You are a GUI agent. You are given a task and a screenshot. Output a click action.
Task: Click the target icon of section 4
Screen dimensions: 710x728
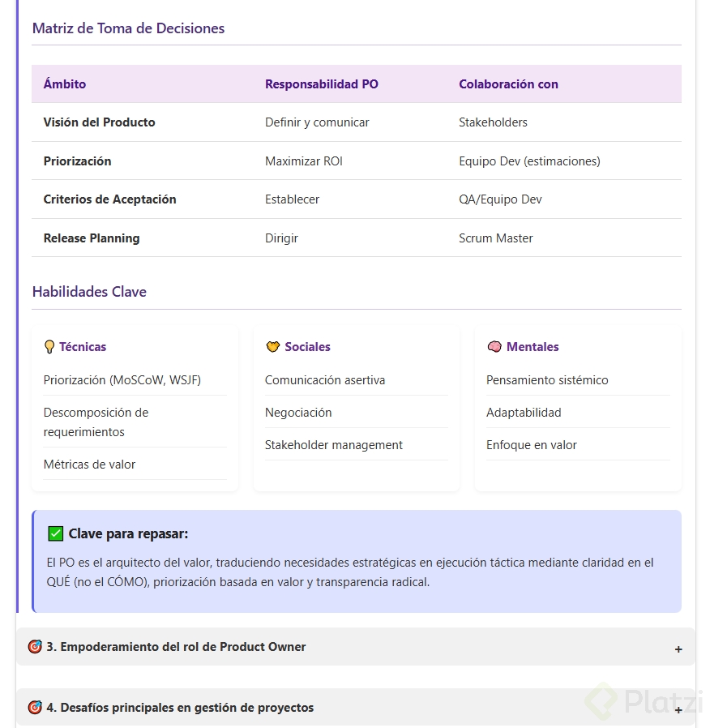pyautogui.click(x=35, y=708)
